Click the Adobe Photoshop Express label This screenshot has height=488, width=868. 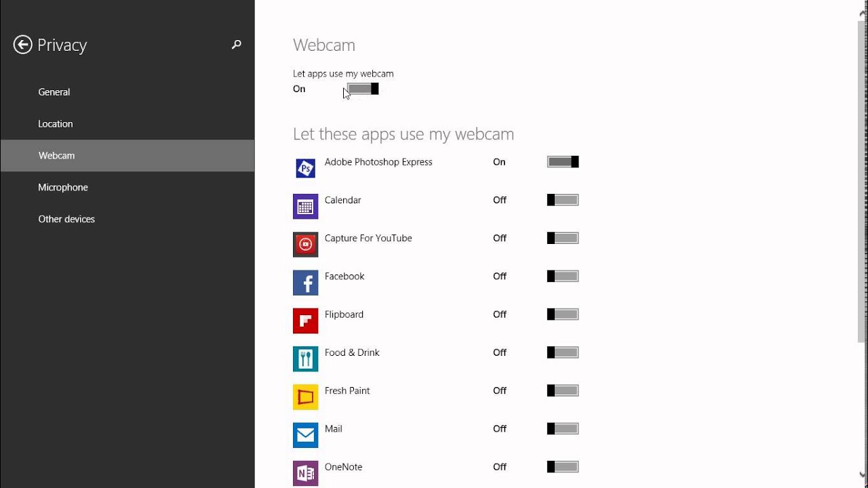(378, 162)
